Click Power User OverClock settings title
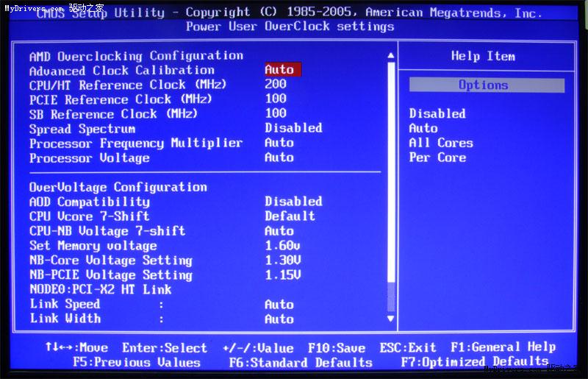 [290, 26]
